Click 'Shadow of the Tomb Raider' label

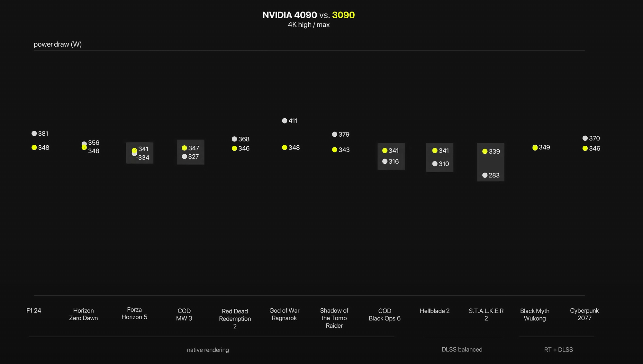tap(334, 318)
